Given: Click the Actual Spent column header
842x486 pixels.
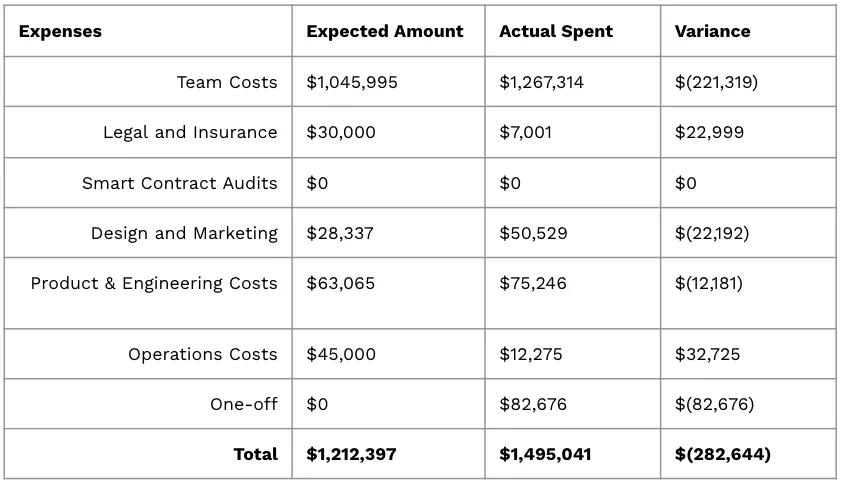Looking at the screenshot, I should pyautogui.click(x=556, y=32).
